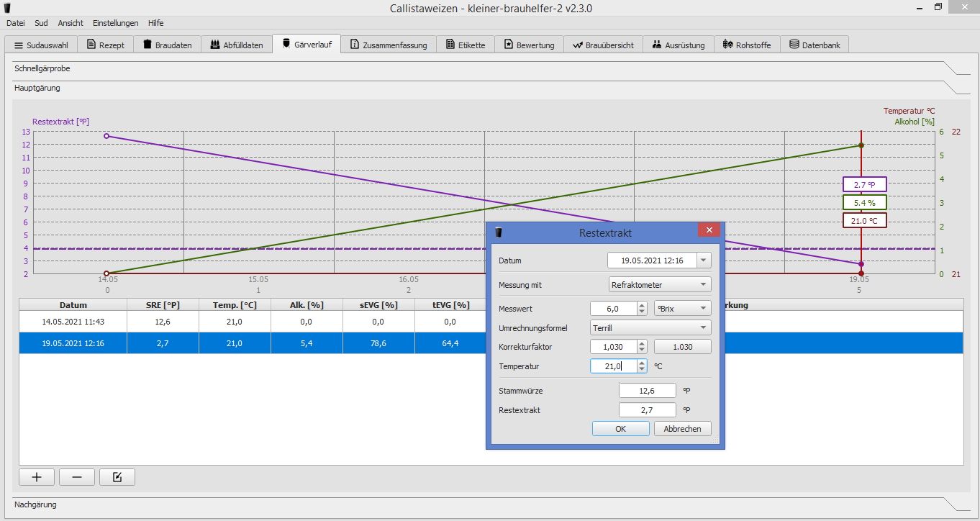The height and width of the screenshot is (521, 980).
Task: Open the Datenbank tab
Action: tap(815, 45)
